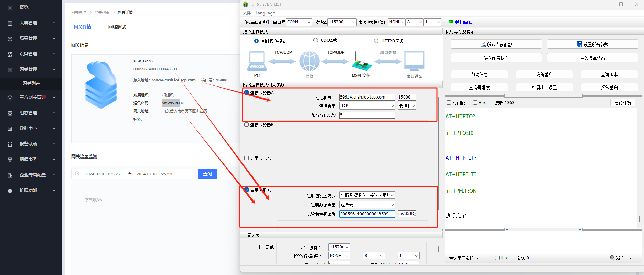This screenshot has height=275, width=644.
Task: Click the 获取当前参数 button
Action: pos(496,44)
